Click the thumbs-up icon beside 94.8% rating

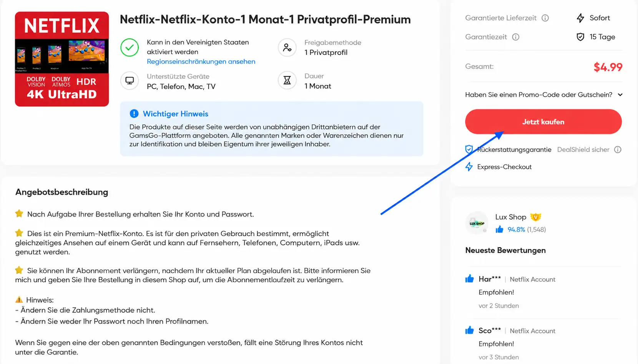pyautogui.click(x=499, y=229)
